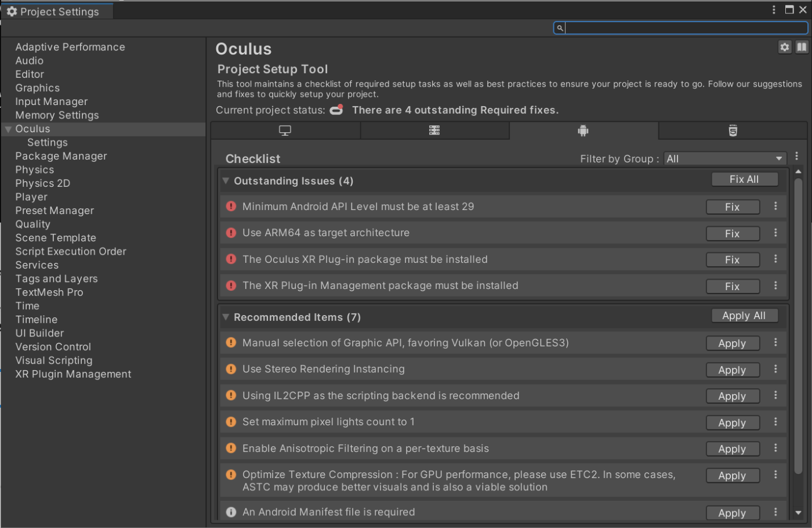
Task: Select the Graphics settings category
Action: [x=38, y=88]
